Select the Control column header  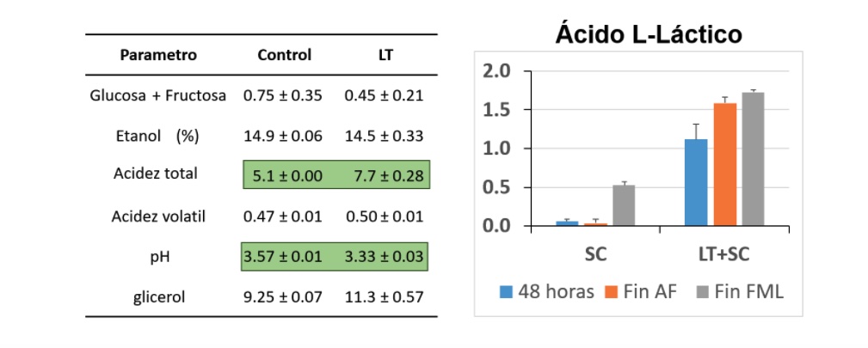click(x=285, y=55)
